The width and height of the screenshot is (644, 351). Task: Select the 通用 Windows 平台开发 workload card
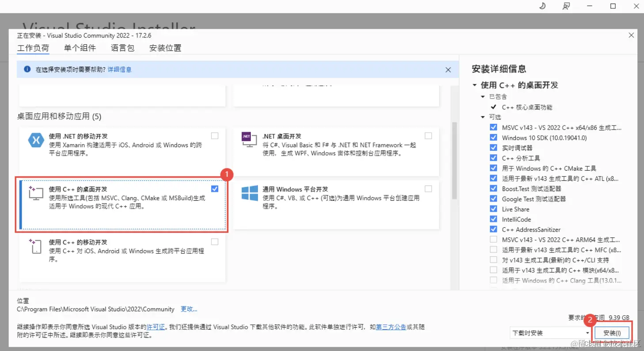336,205
